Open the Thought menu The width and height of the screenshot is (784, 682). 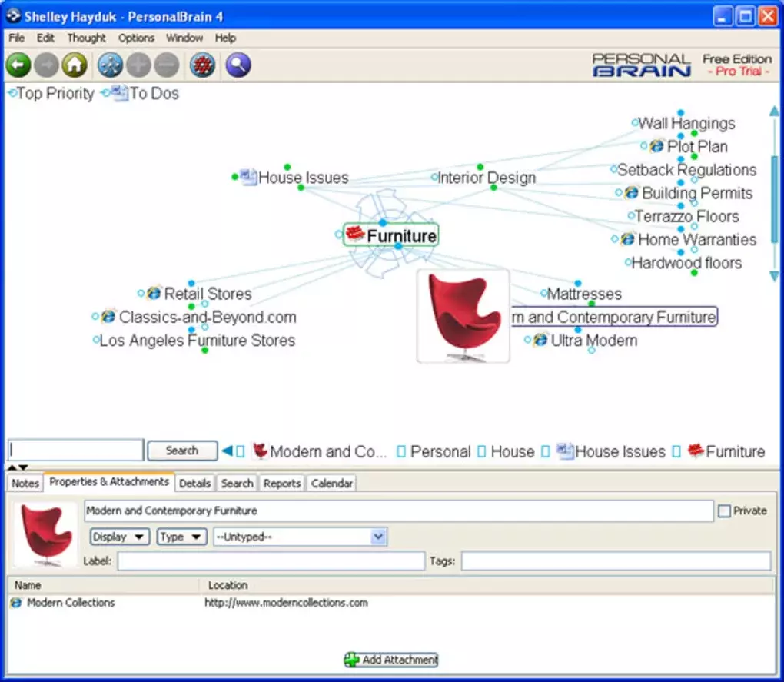pos(86,38)
